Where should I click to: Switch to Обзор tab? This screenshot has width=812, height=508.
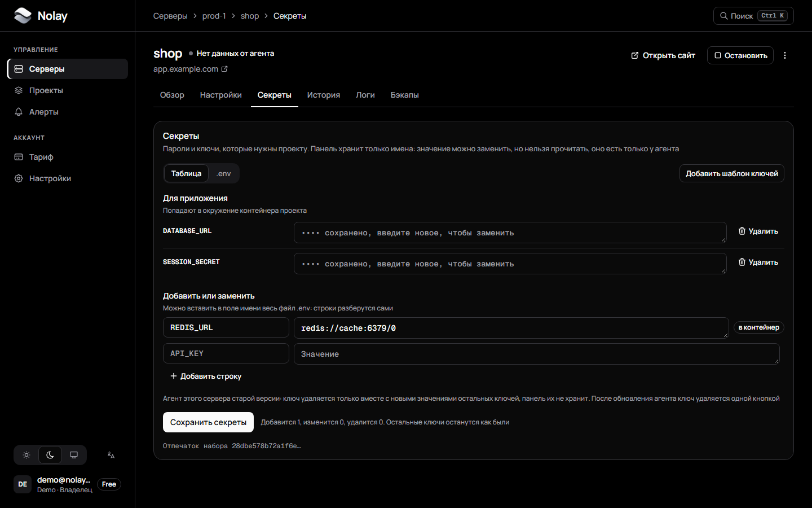coord(172,95)
